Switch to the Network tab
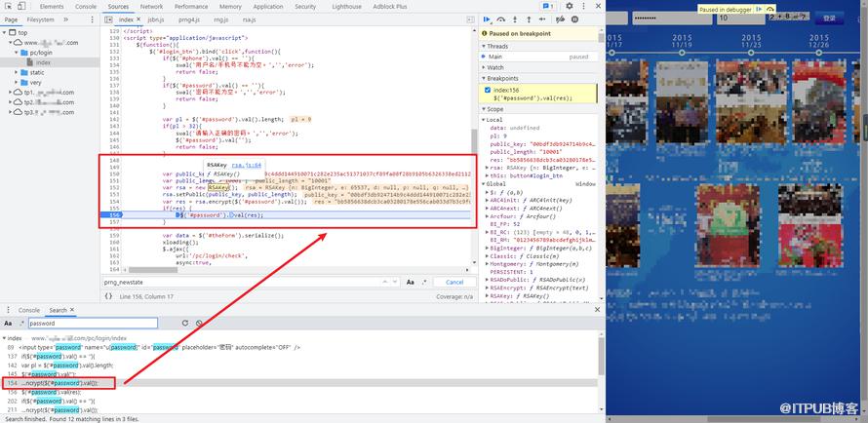This screenshot has width=868, height=423. click(151, 7)
